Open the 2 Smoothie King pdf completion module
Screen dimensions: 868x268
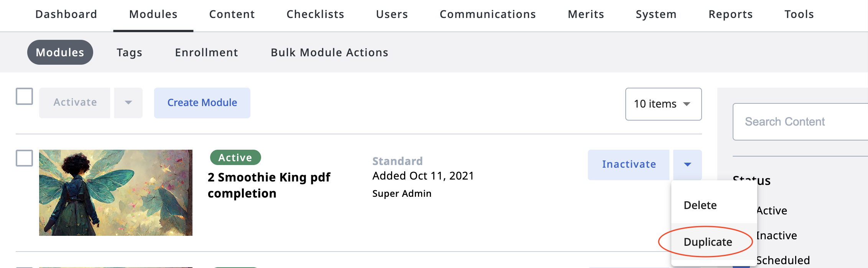[269, 185]
